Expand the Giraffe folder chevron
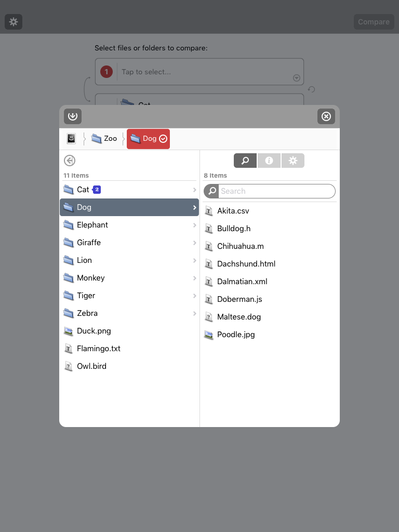Image resolution: width=399 pixels, height=532 pixels. coord(195,243)
